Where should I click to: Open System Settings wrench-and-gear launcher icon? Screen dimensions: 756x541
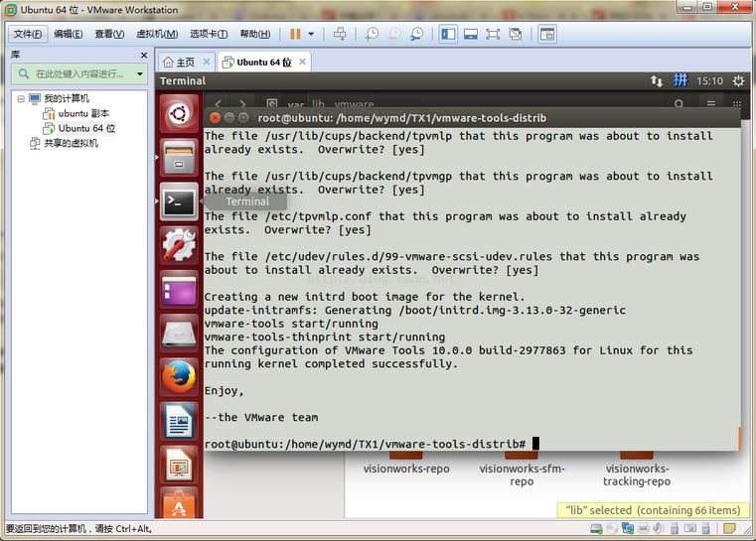[179, 245]
